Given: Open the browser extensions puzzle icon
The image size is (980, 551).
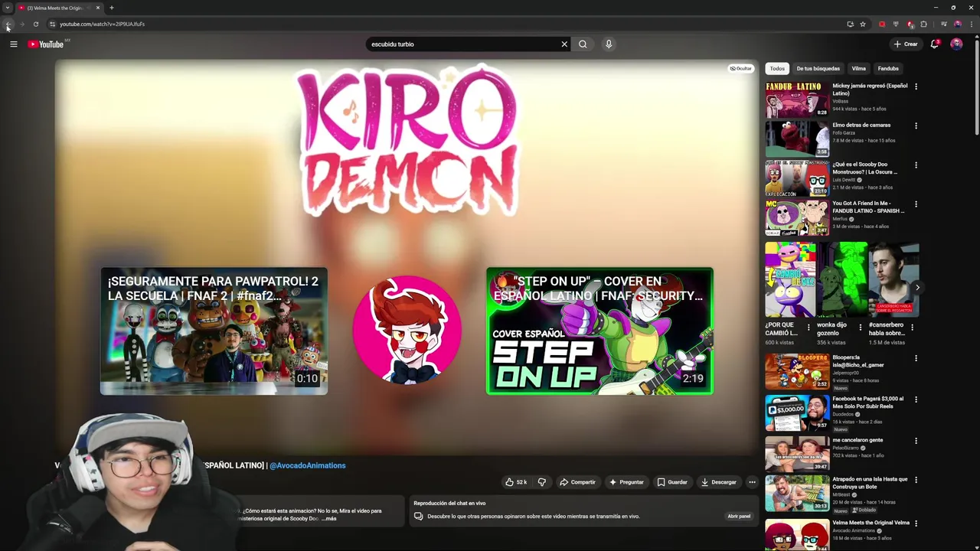Looking at the screenshot, I should (923, 24).
